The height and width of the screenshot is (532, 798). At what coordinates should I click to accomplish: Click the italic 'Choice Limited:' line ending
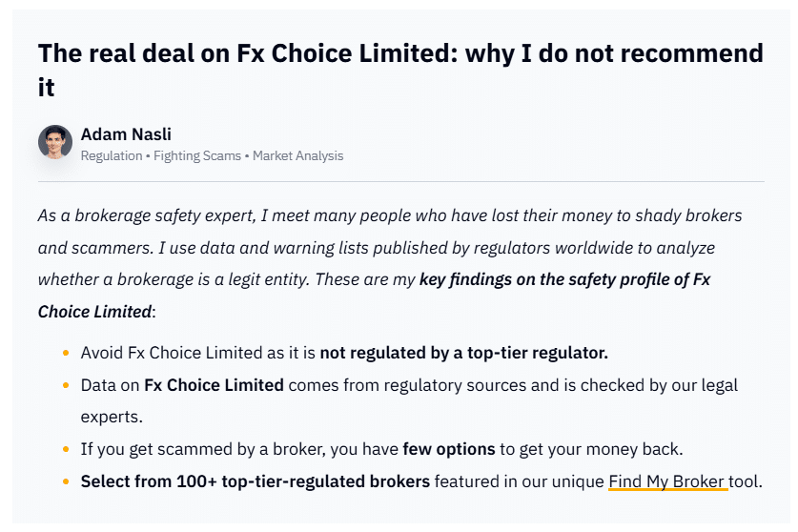tap(96, 312)
